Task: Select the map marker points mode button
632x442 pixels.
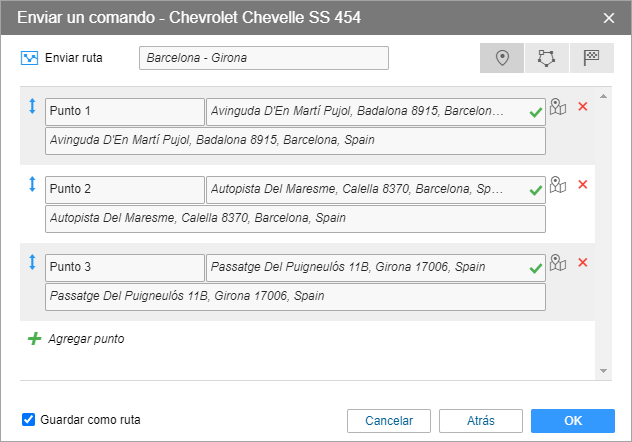Action: coord(502,58)
